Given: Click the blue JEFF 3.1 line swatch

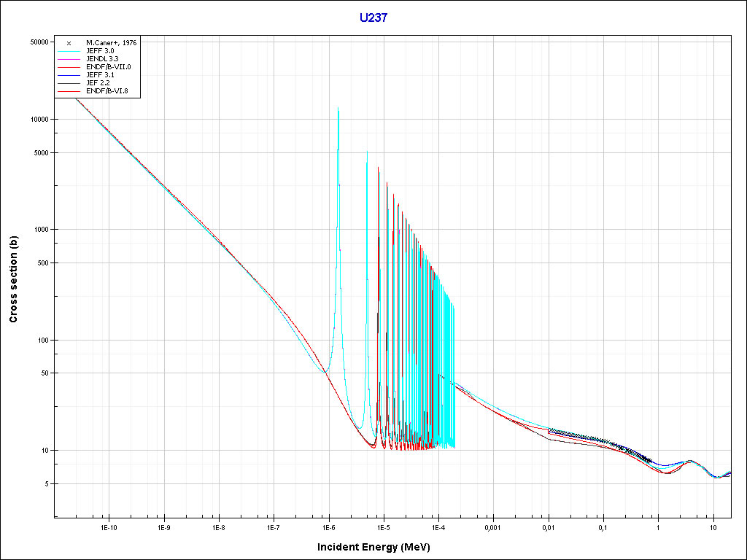Looking at the screenshot, I should pos(69,75).
